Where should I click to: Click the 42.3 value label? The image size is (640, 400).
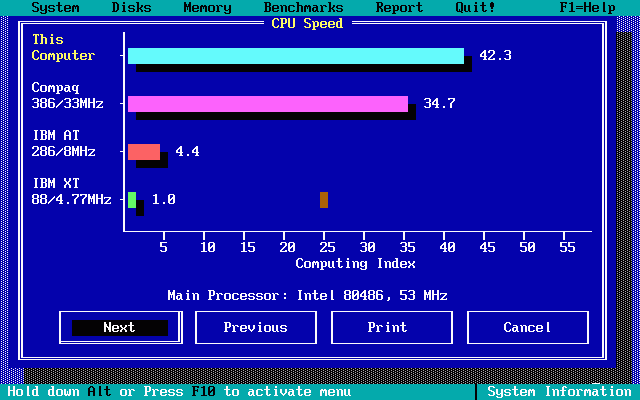(495, 56)
